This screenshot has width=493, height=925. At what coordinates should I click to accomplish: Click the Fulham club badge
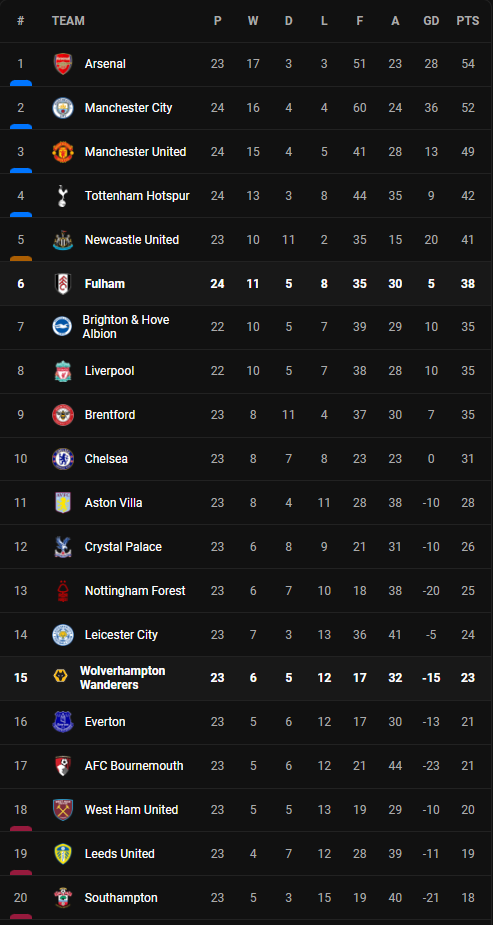coord(63,284)
